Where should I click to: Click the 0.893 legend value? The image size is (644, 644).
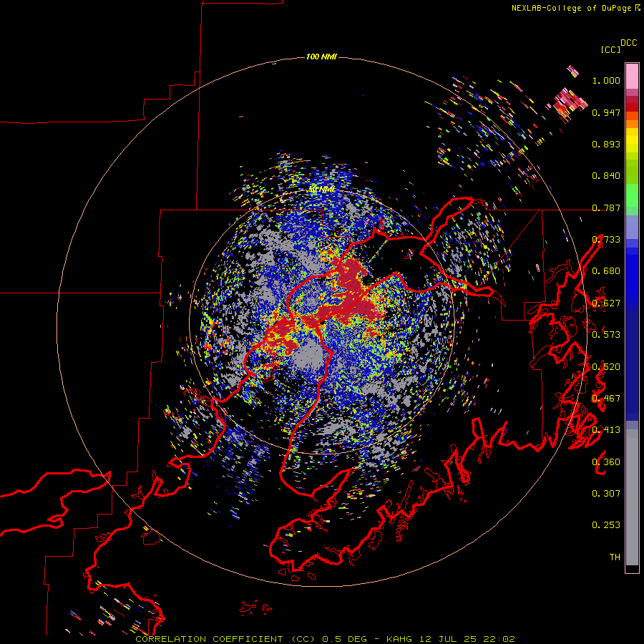[606, 144]
